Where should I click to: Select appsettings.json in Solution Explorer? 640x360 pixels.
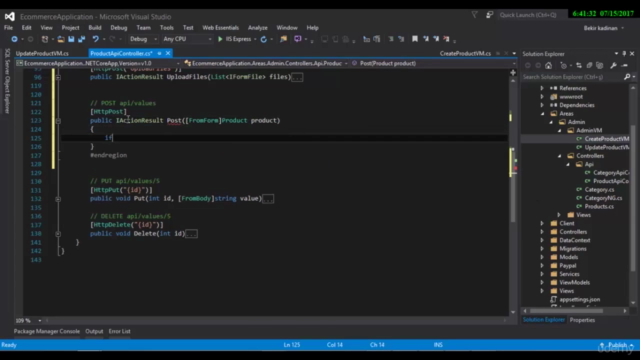[x=580, y=300]
